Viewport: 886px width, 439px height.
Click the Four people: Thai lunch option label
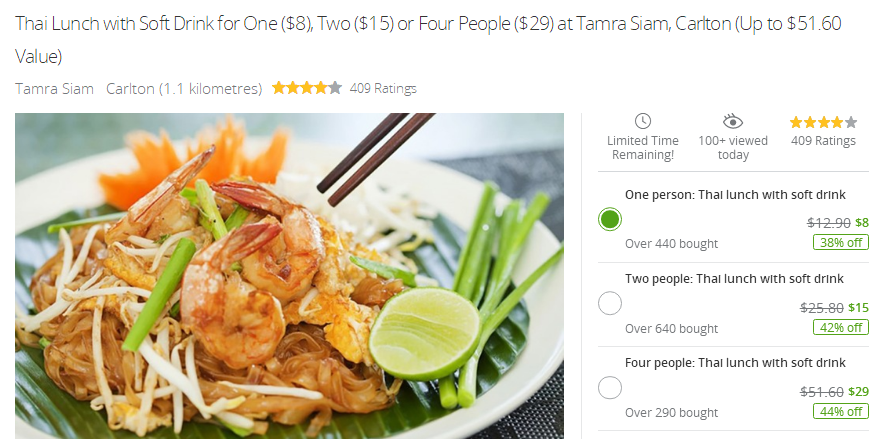click(x=735, y=363)
